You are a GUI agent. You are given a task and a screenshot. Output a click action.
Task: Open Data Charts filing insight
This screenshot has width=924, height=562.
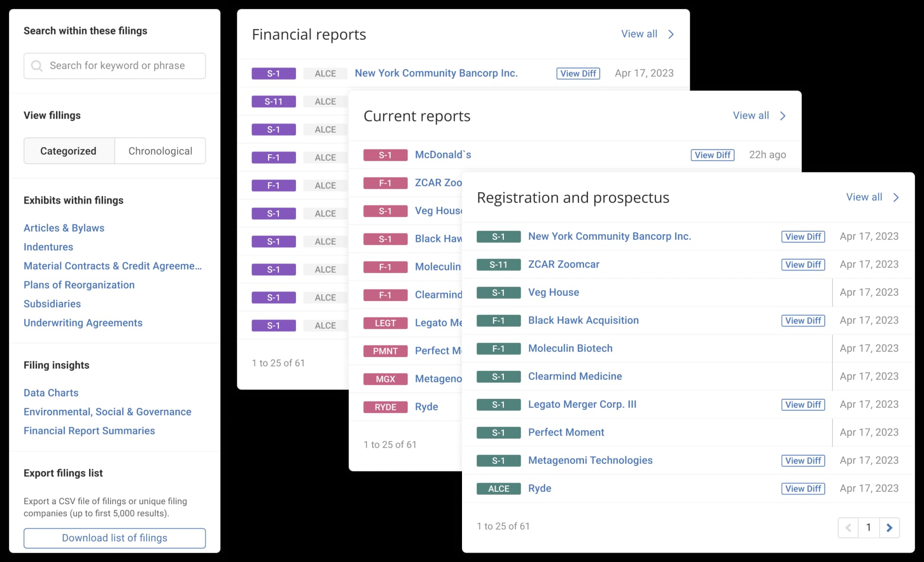click(x=51, y=392)
